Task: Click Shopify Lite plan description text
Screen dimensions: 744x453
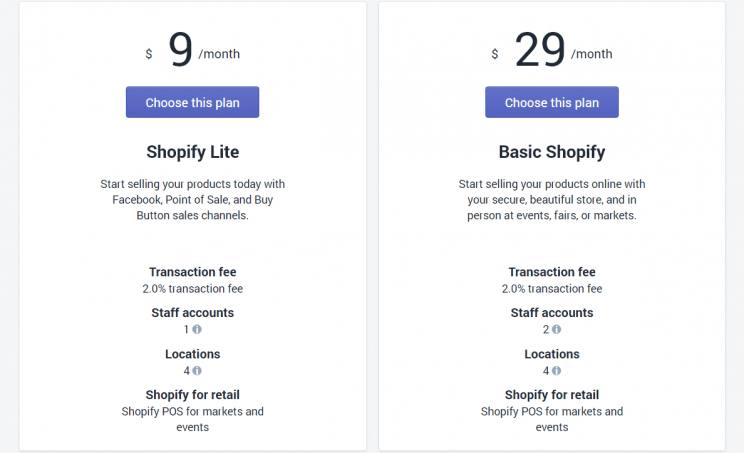Action: tap(193, 200)
